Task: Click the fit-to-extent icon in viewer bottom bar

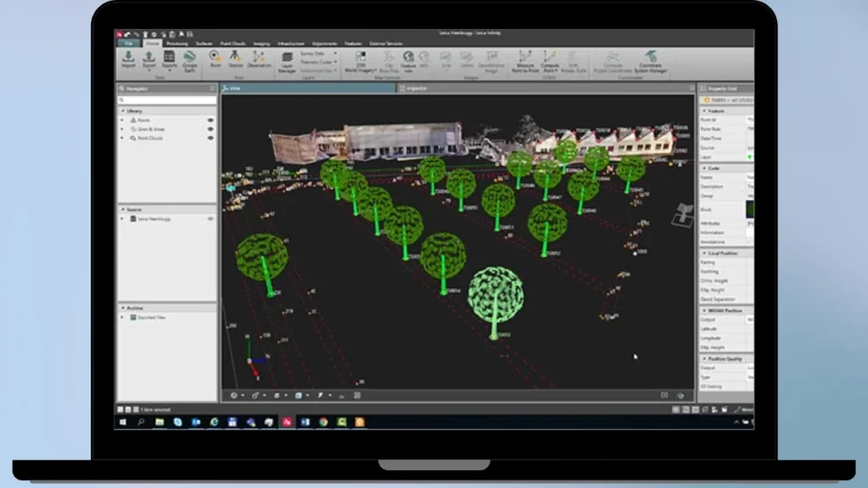Action: coord(357,396)
